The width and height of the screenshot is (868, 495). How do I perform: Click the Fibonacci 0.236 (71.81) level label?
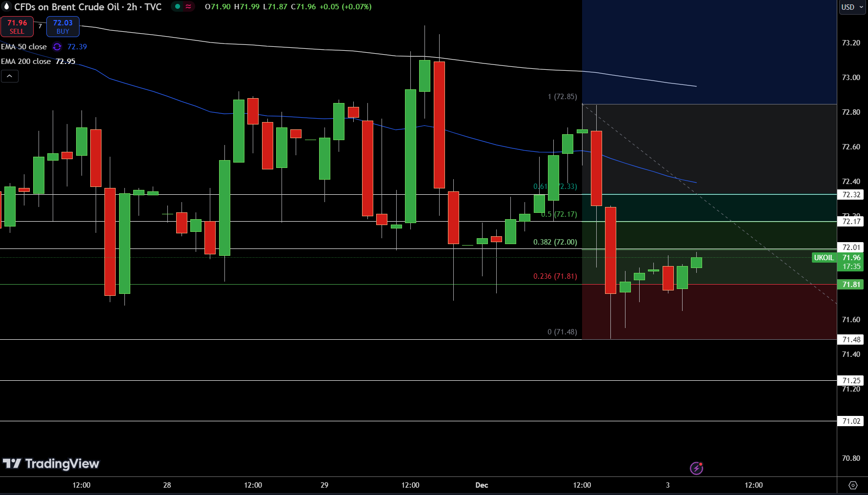point(555,276)
